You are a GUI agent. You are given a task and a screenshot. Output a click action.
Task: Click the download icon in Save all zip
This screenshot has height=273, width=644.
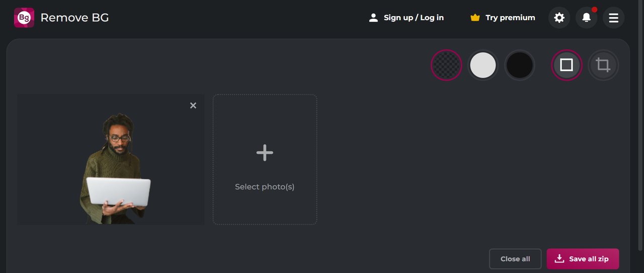559,259
